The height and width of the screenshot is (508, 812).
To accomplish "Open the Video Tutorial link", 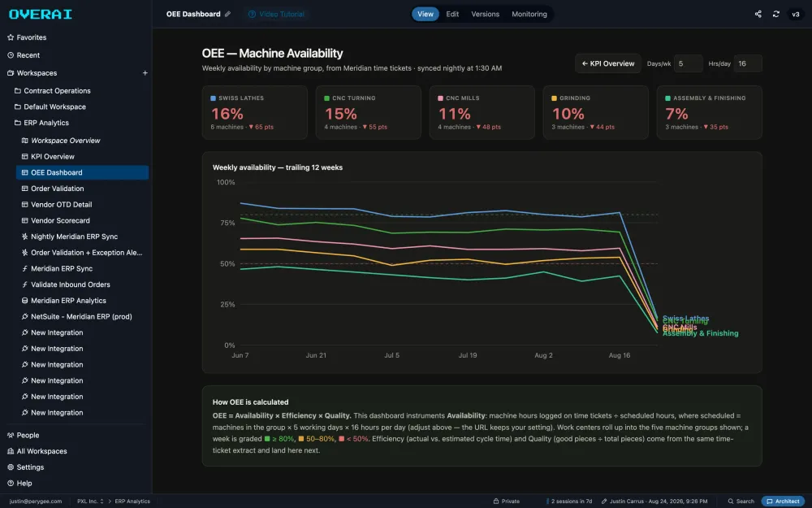I will (x=276, y=14).
